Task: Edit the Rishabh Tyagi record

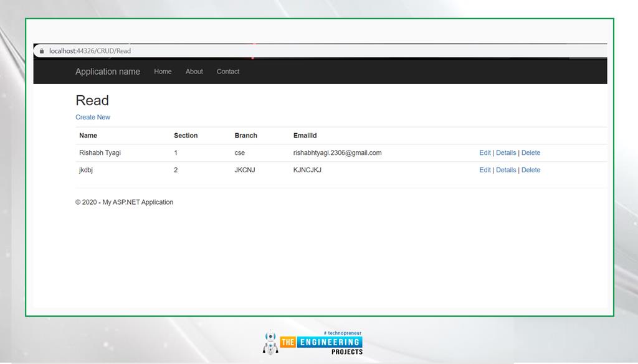Action: coord(485,153)
